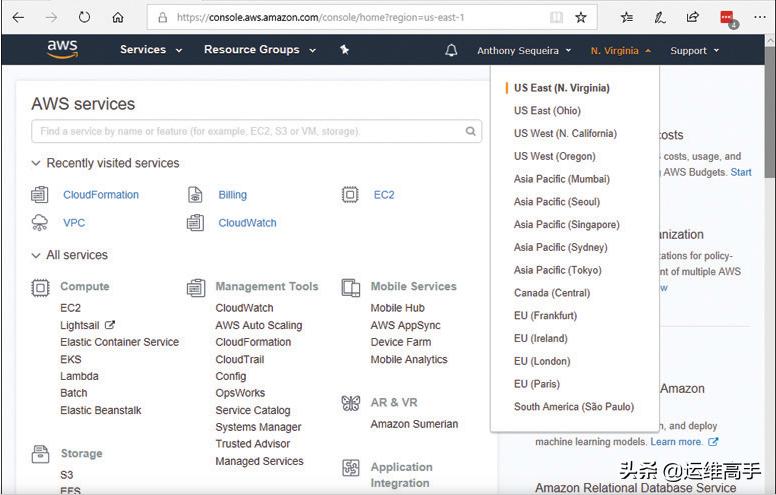Open the Anthony Sequeira account menu
Viewport: 776px width, 495px height.
click(524, 50)
